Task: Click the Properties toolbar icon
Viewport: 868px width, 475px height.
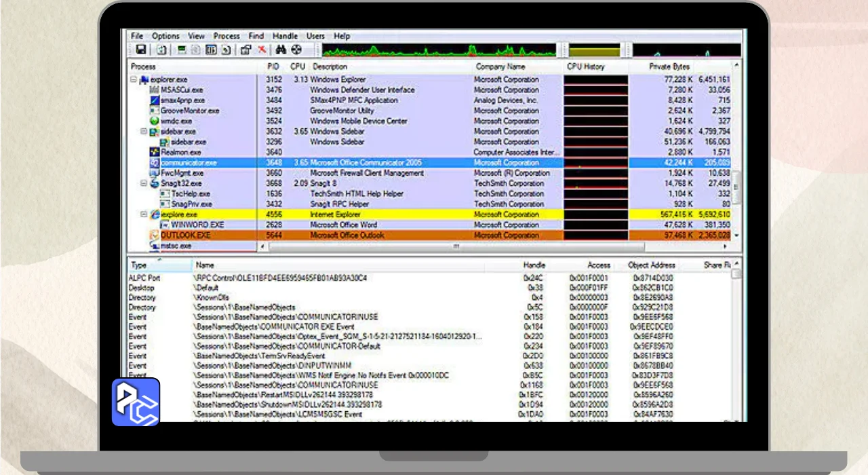Action: pos(245,50)
